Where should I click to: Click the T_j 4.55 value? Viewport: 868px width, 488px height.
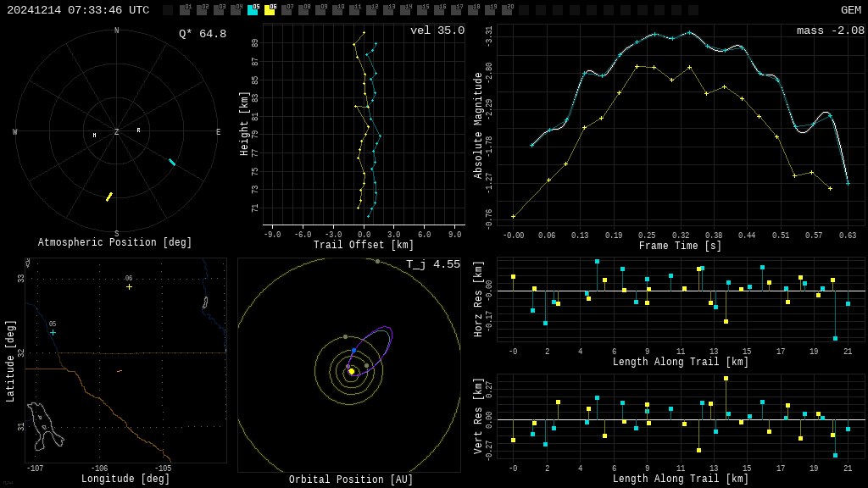pyautogui.click(x=432, y=264)
